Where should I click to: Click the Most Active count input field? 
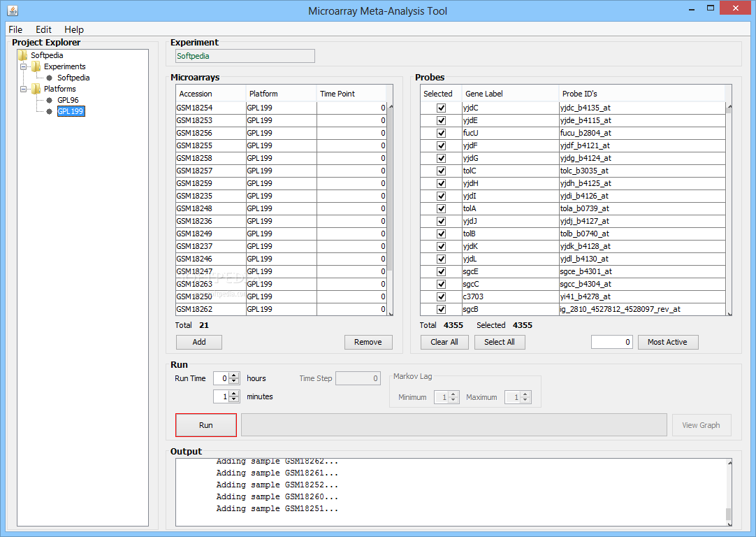[612, 342]
